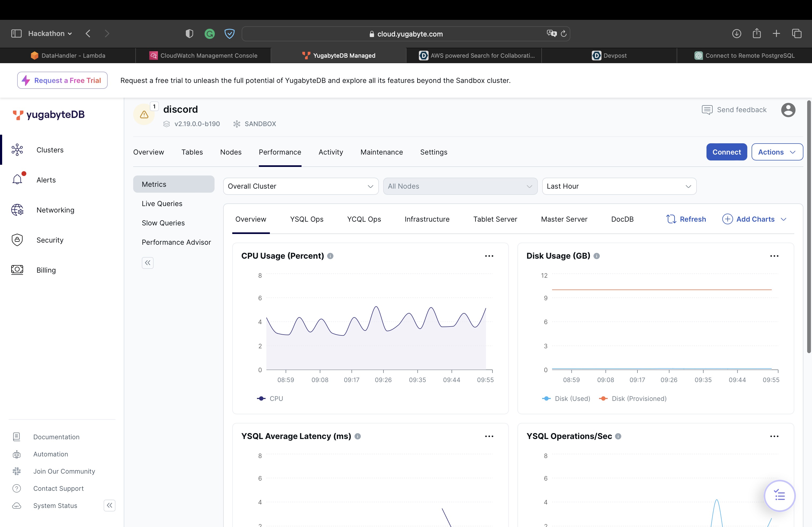Click the Connect button
The image size is (812, 527).
(x=726, y=152)
